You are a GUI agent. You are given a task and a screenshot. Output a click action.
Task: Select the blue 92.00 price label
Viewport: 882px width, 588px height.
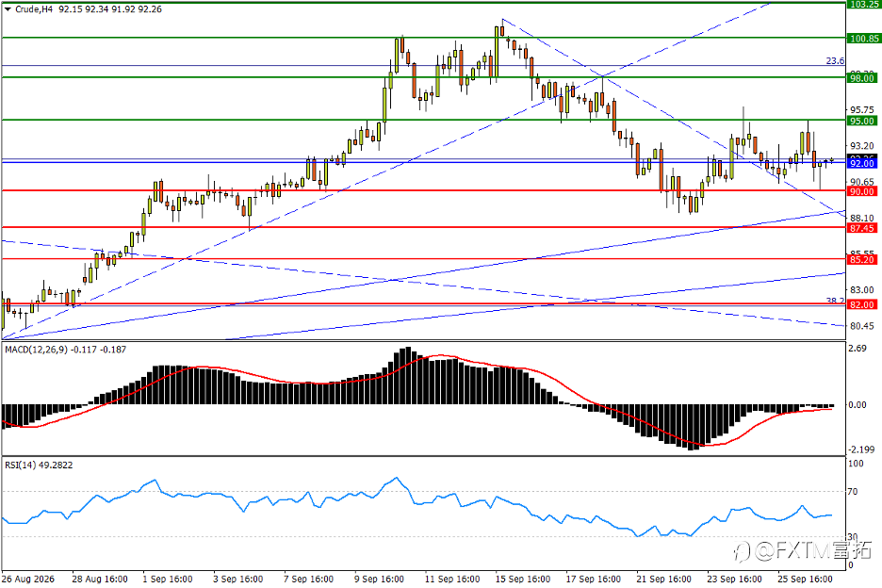[x=862, y=163]
